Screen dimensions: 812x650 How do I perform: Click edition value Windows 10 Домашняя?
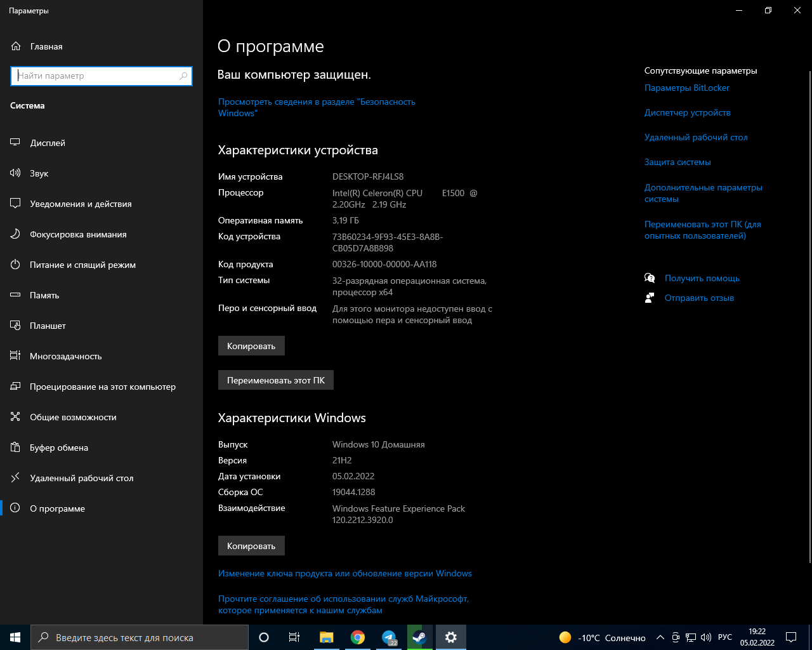379,444
